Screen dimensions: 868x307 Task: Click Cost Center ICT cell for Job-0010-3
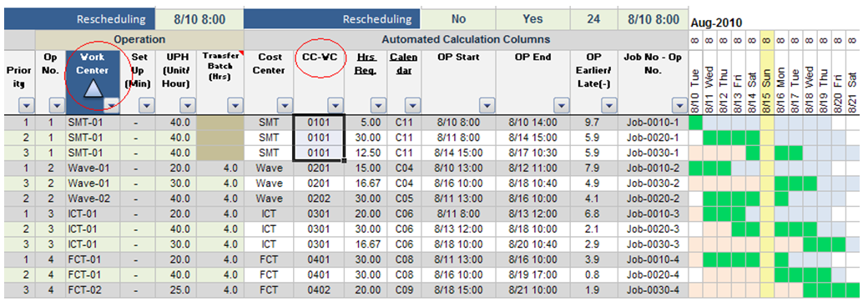269,214
